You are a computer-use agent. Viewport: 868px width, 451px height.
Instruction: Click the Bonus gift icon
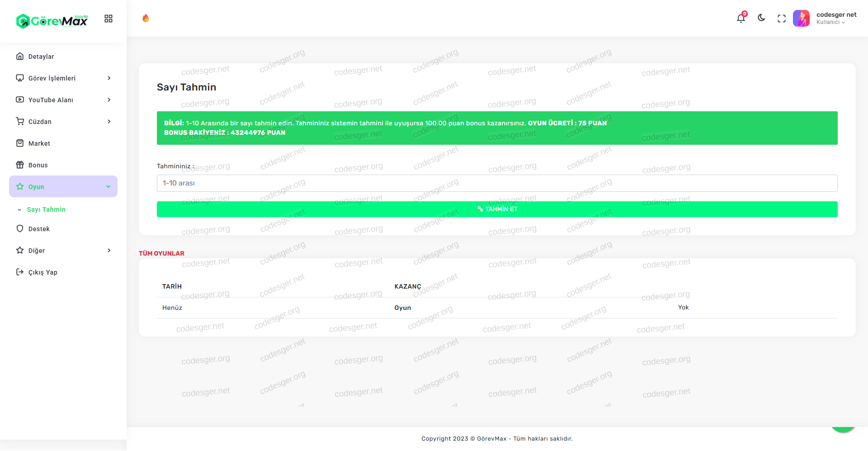pos(20,165)
